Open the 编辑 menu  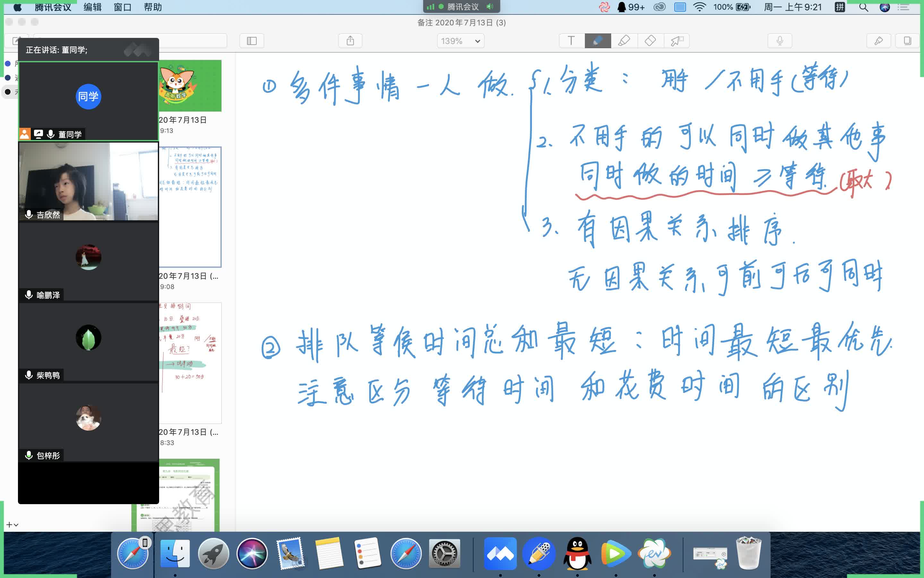pyautogui.click(x=92, y=7)
